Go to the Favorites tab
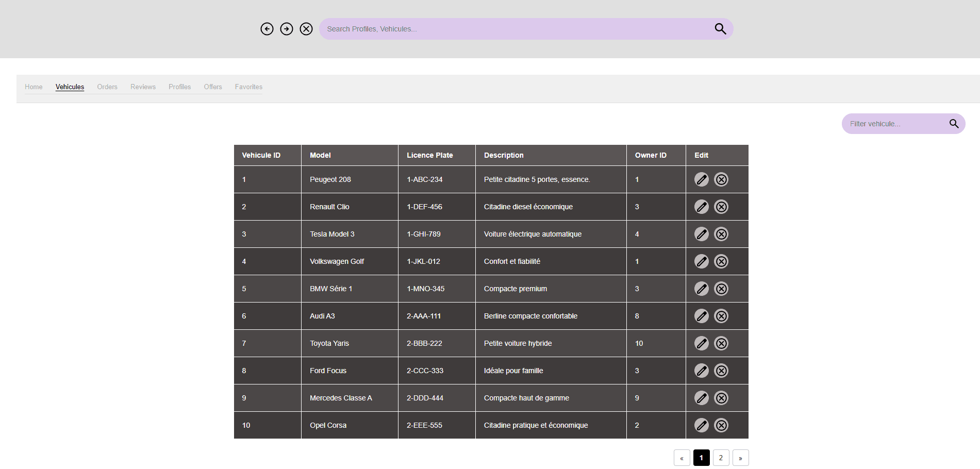The width and height of the screenshot is (980, 469). click(x=248, y=87)
